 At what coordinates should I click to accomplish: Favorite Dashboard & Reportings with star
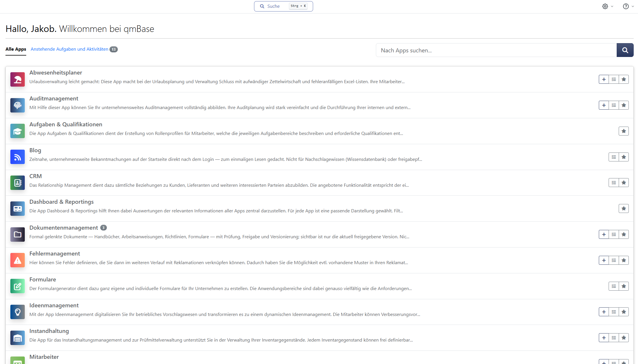click(x=624, y=209)
